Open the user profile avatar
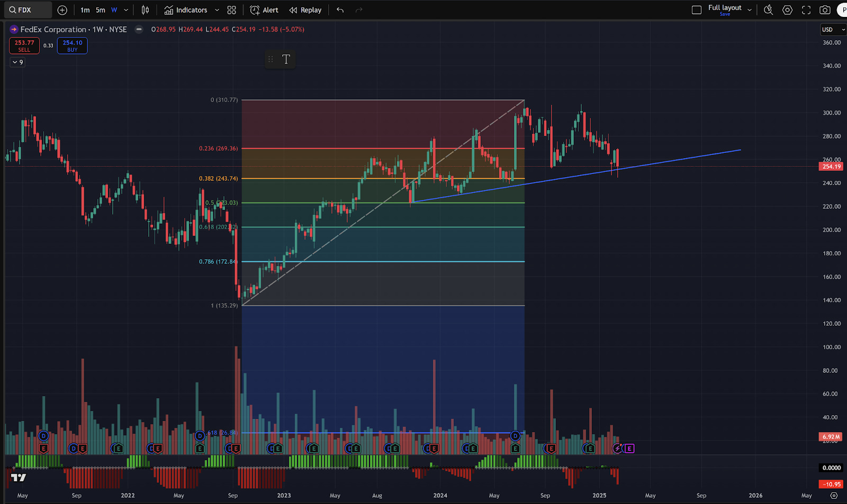 point(842,10)
